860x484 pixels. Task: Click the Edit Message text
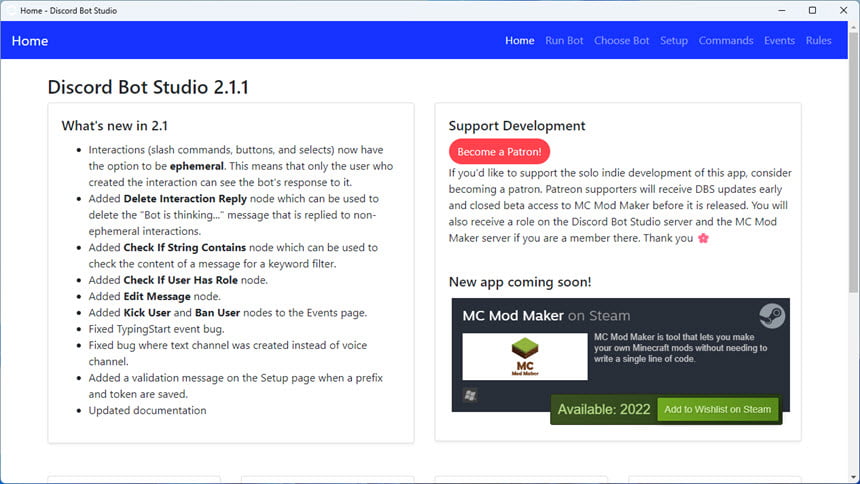(157, 296)
